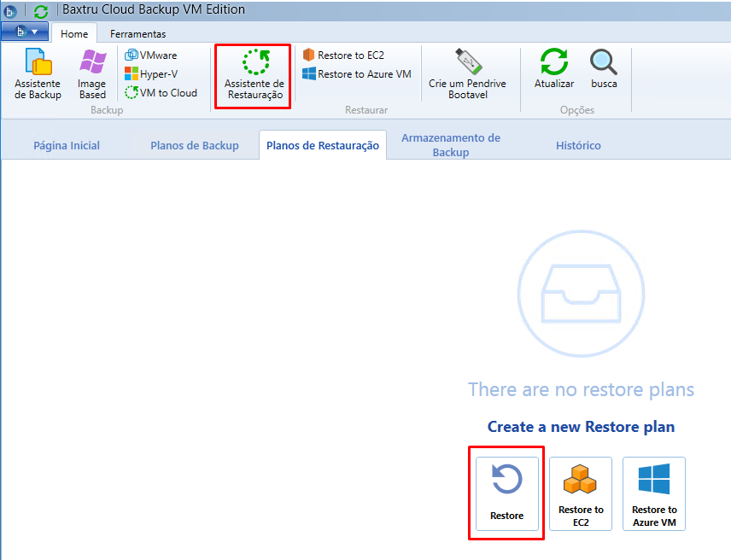Launch VM to Cloud backup

(161, 92)
